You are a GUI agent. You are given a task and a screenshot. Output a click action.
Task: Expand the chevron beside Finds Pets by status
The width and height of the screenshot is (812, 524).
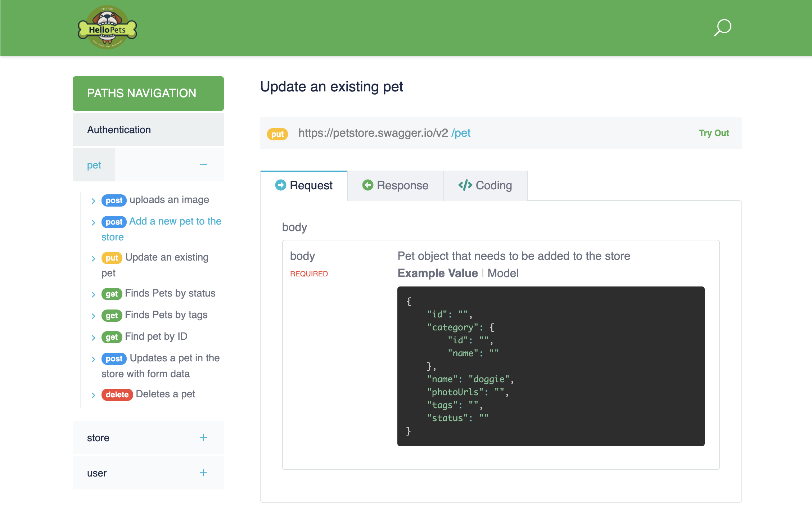[x=93, y=294]
